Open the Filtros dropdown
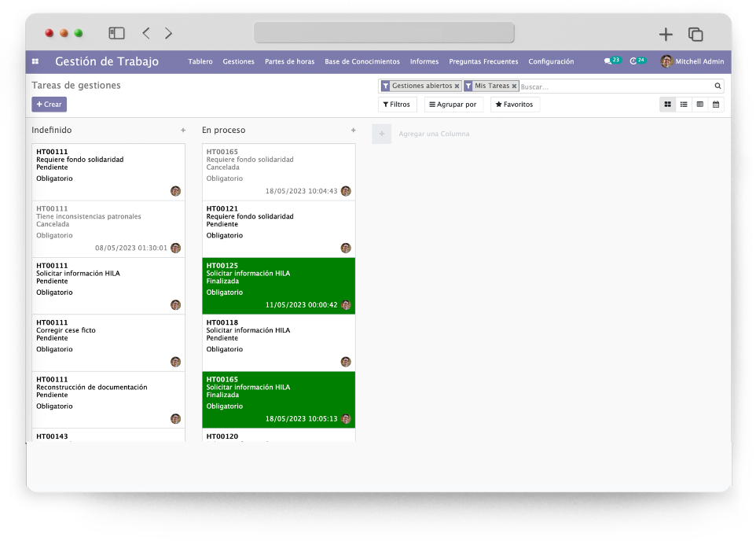 click(x=397, y=105)
